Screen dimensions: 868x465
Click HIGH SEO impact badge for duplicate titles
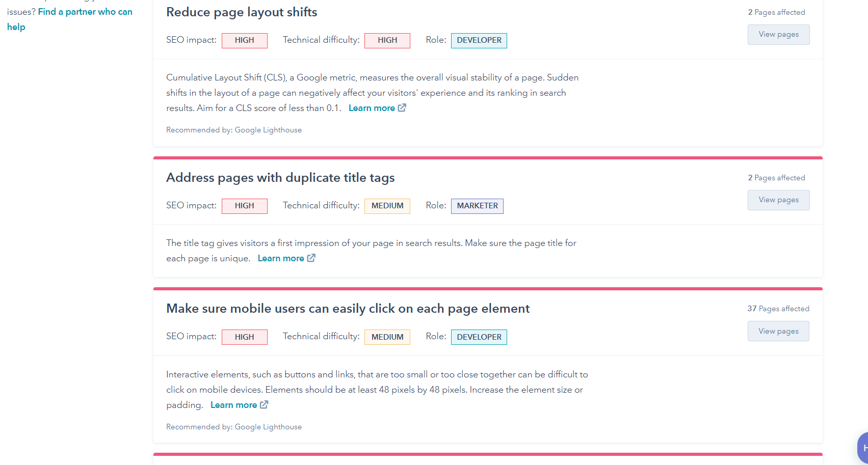pyautogui.click(x=245, y=206)
